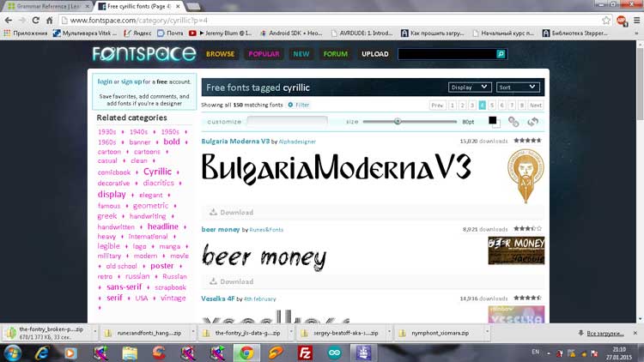Click the EN language indicator in tray
The height and width of the screenshot is (362, 644).
point(536,352)
